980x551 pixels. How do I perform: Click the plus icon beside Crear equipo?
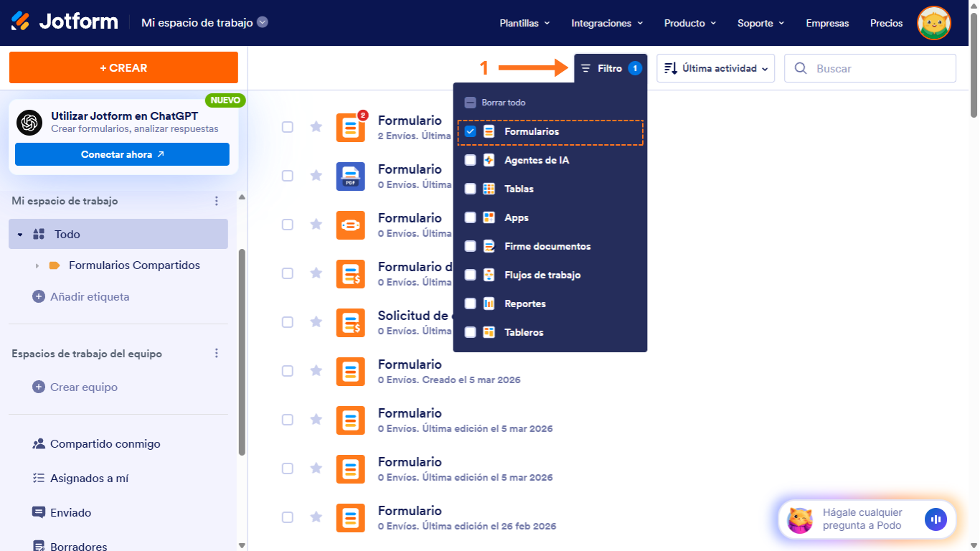tap(37, 387)
